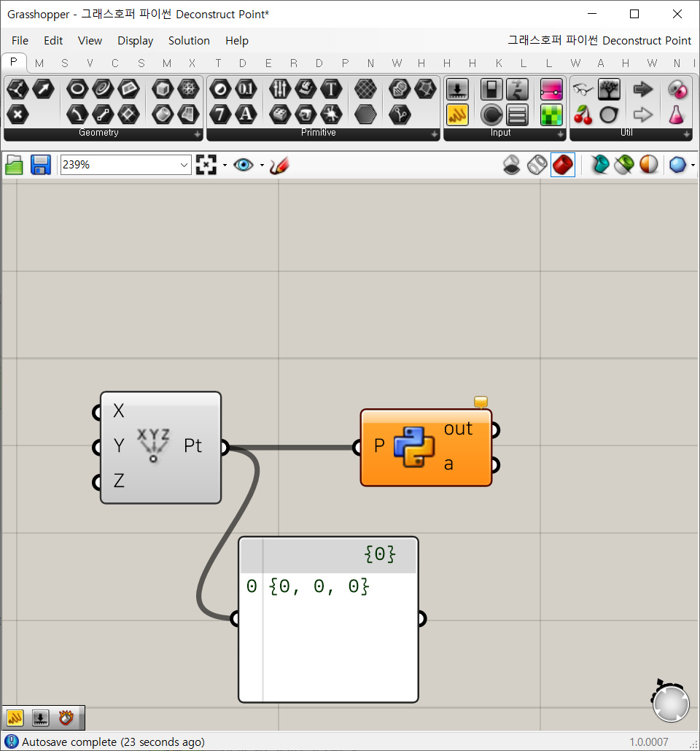Screen dimensions: 700x751
Task: Toggle the red Shaded preview mode
Action: click(562, 166)
